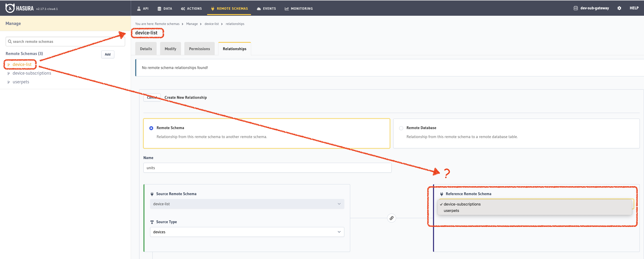The height and width of the screenshot is (259, 644).
Task: Click the relationship Name input field
Action: (267, 168)
